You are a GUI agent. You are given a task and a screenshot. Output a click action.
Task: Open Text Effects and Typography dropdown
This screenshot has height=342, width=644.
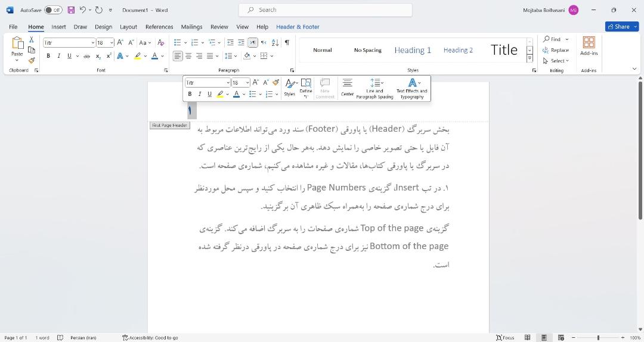click(411, 88)
